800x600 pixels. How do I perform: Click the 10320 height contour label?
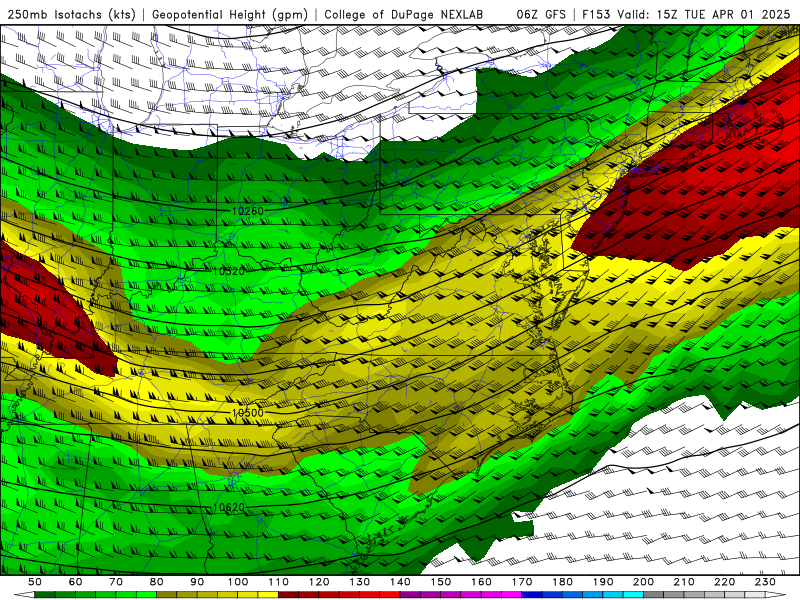point(229,271)
